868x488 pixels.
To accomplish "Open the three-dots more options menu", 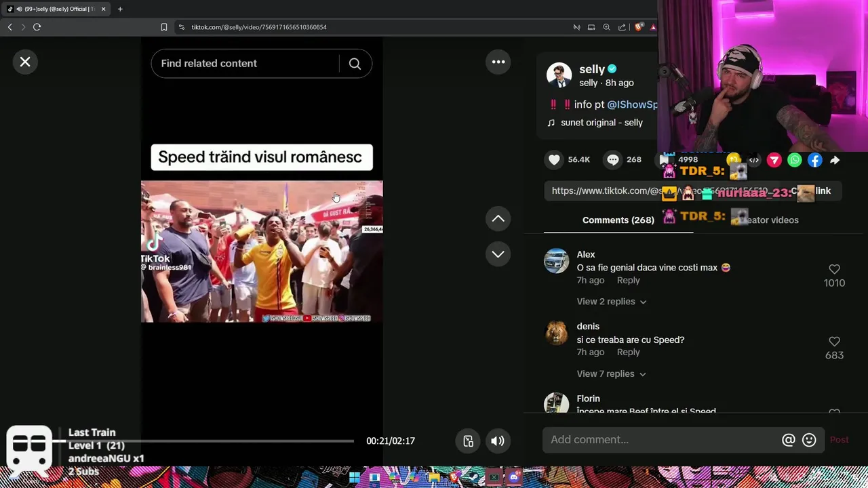I will point(498,62).
